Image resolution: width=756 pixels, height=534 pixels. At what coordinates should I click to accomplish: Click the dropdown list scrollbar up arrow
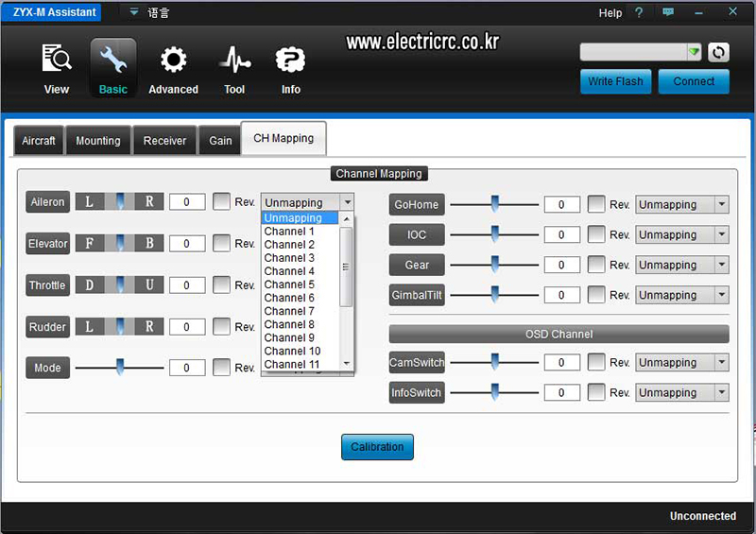click(x=346, y=219)
